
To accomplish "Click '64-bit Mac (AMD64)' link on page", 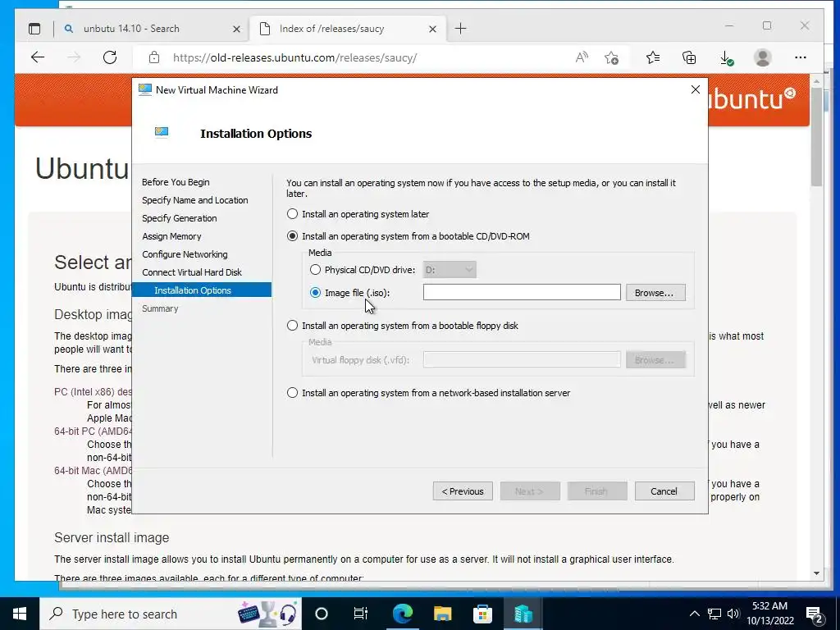I will tap(93, 471).
